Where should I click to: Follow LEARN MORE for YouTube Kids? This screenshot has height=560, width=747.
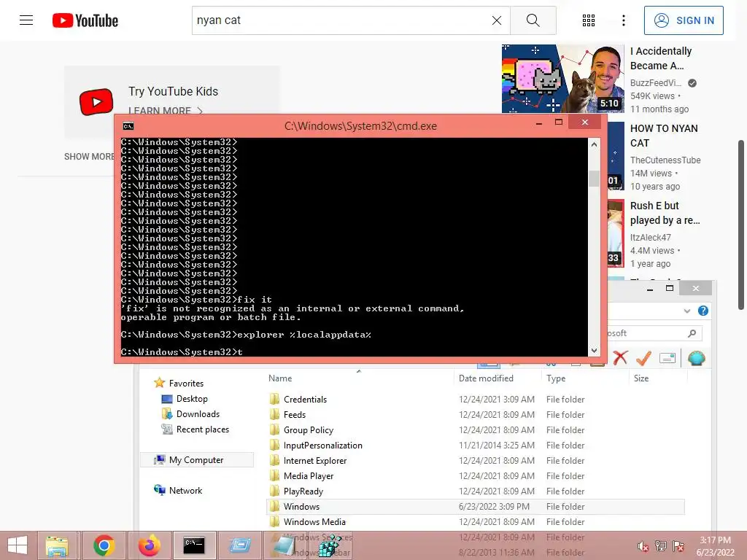[165, 111]
